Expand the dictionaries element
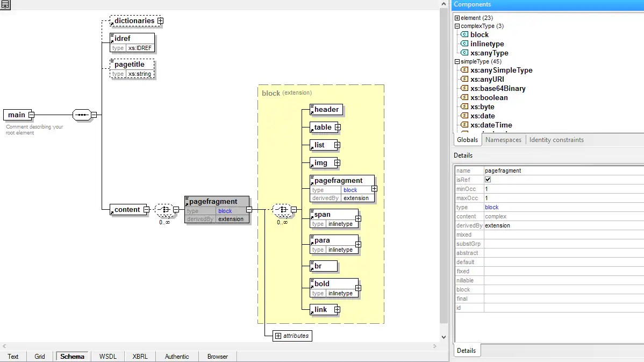 pyautogui.click(x=160, y=20)
